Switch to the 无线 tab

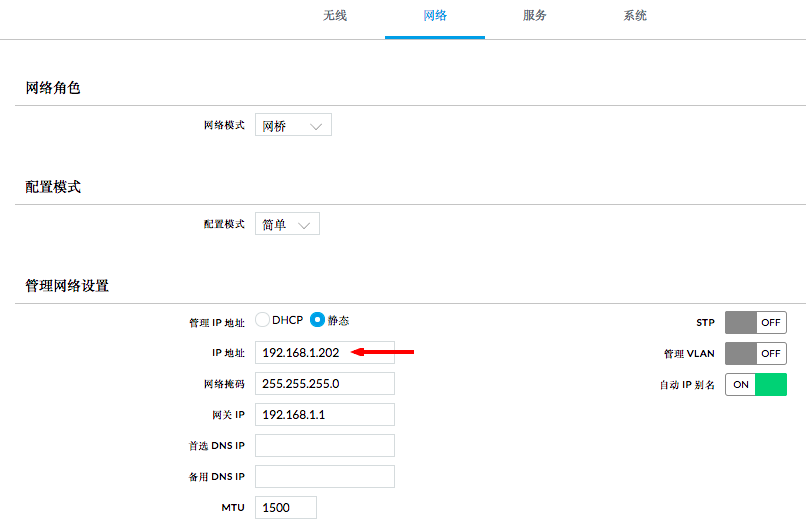[335, 16]
